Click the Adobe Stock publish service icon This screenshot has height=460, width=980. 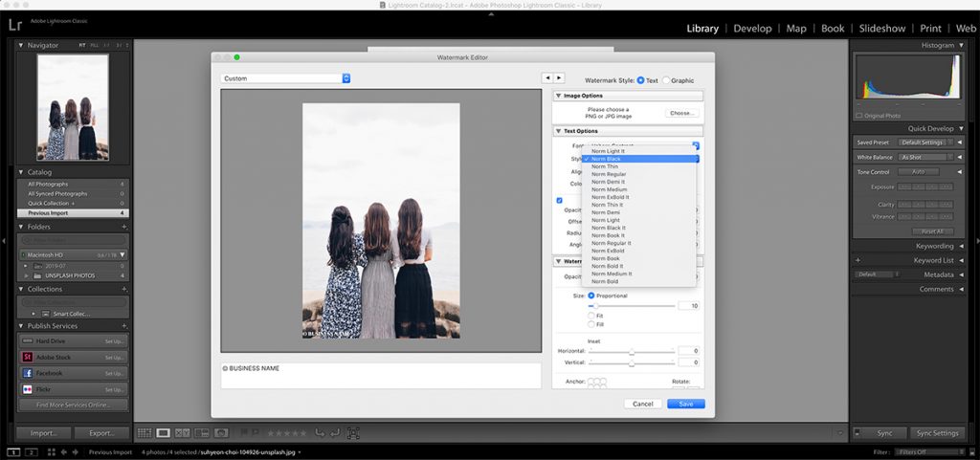point(28,357)
